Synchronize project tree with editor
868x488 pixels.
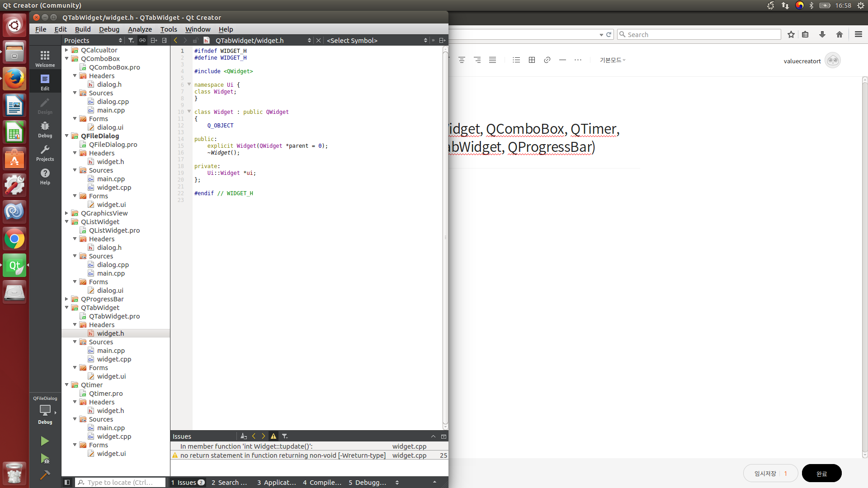click(x=142, y=40)
